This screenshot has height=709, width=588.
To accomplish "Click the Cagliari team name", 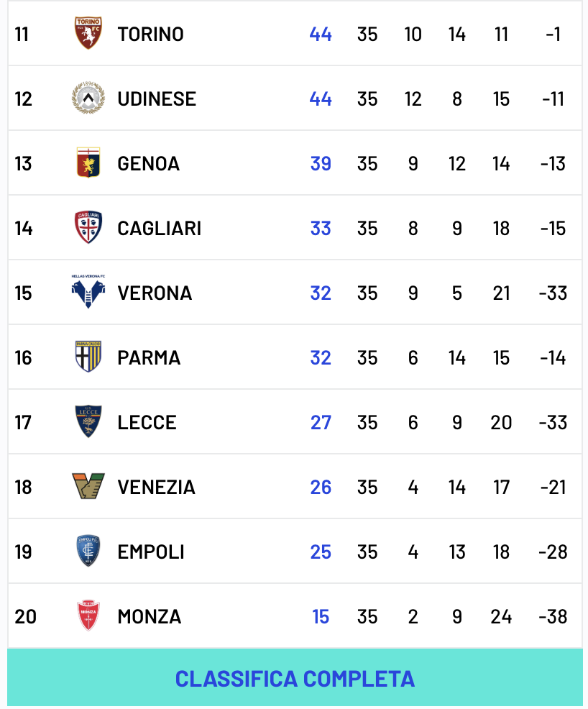I will [160, 228].
